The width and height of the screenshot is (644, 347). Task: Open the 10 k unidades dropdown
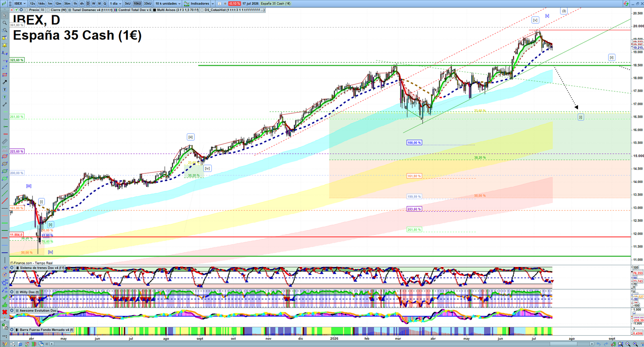tap(168, 4)
